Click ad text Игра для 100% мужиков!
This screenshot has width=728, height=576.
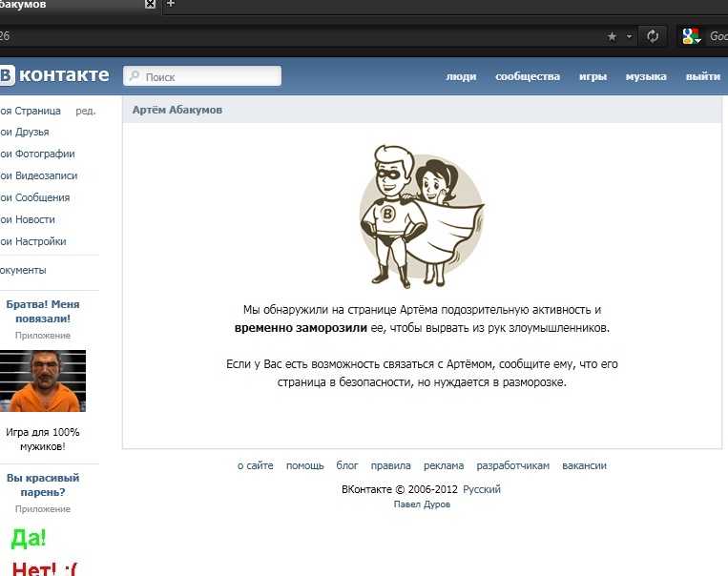[x=43, y=439]
